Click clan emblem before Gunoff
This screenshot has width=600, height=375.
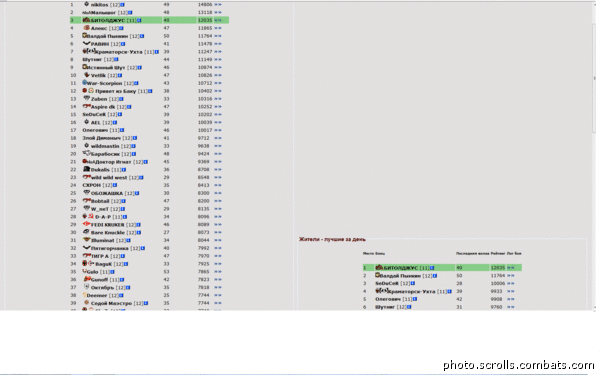coord(87,279)
